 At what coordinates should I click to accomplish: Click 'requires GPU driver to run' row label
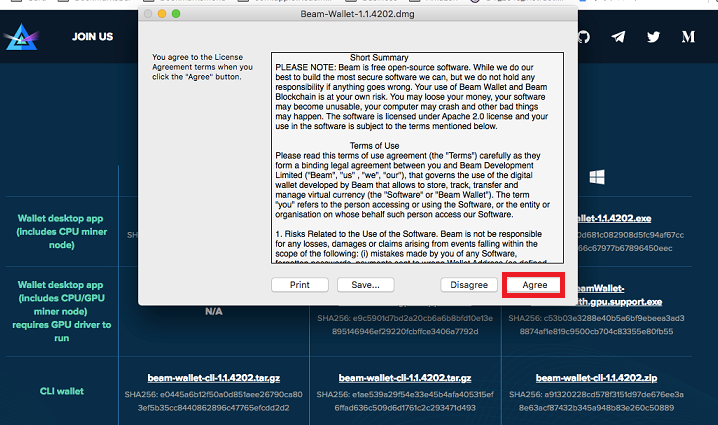point(62,331)
